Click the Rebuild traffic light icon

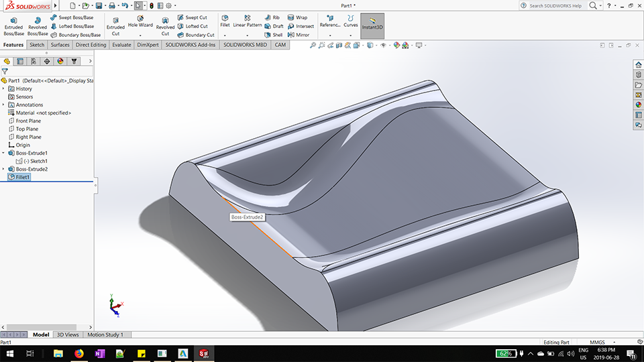tap(152, 6)
